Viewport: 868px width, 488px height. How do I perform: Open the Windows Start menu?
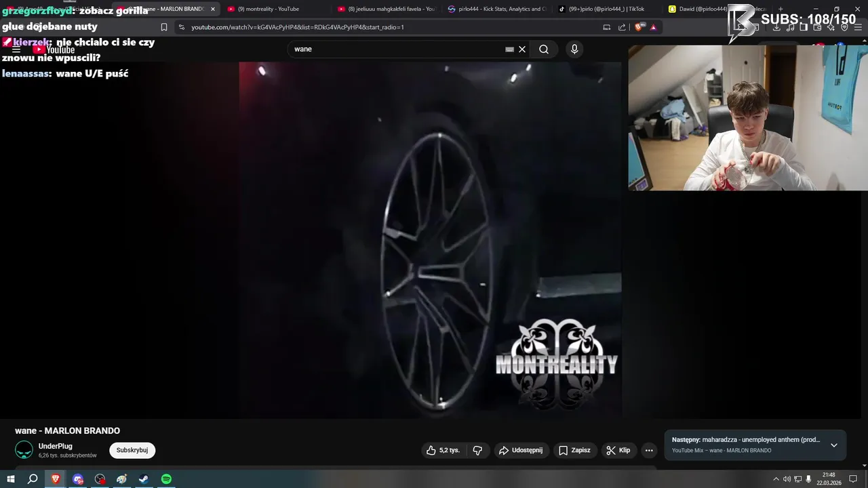point(11,479)
